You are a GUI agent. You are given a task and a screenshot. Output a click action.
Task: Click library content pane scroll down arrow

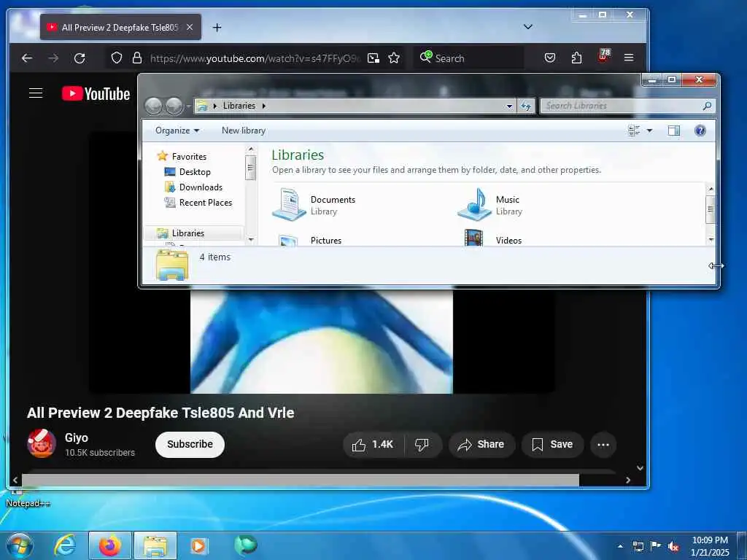[x=711, y=239]
